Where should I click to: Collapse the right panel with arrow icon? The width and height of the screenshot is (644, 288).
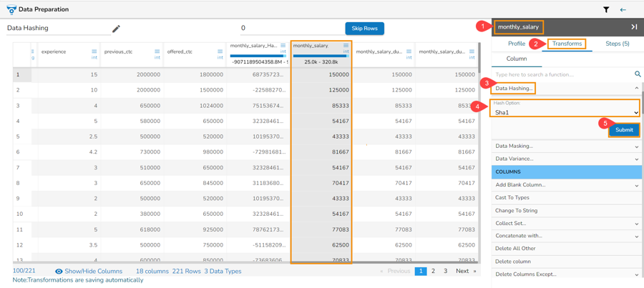click(633, 27)
